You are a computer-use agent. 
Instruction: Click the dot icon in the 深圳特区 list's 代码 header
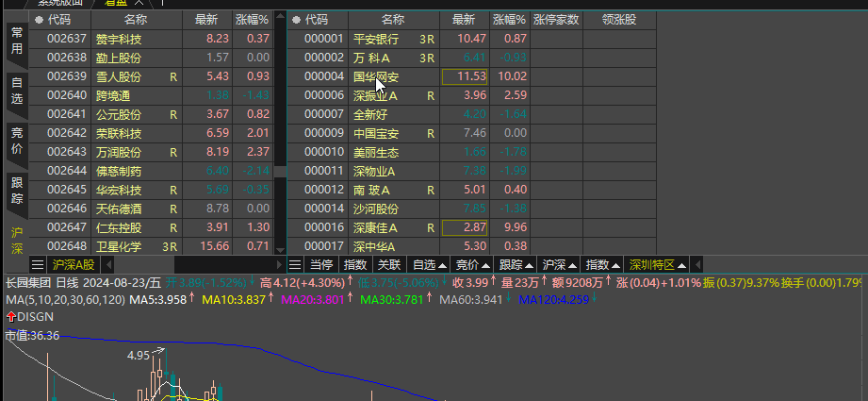(297, 20)
